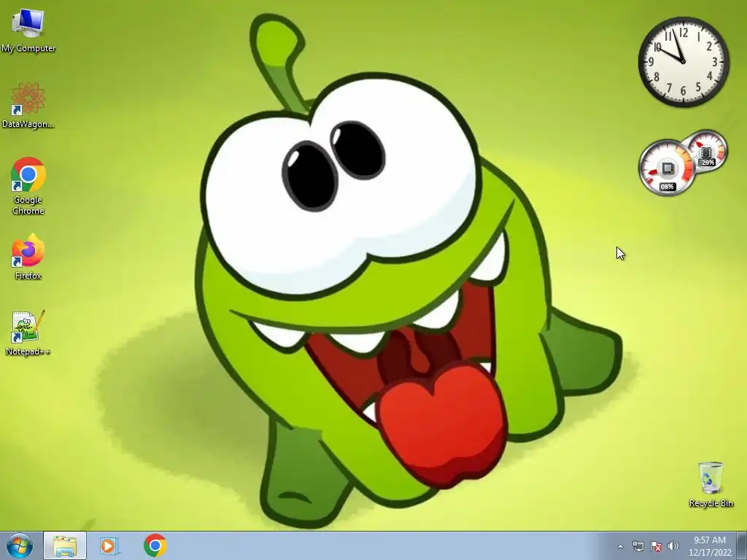Click the 12/17/2022 date in tray
Screen dimensions: 747x560
tap(710, 553)
